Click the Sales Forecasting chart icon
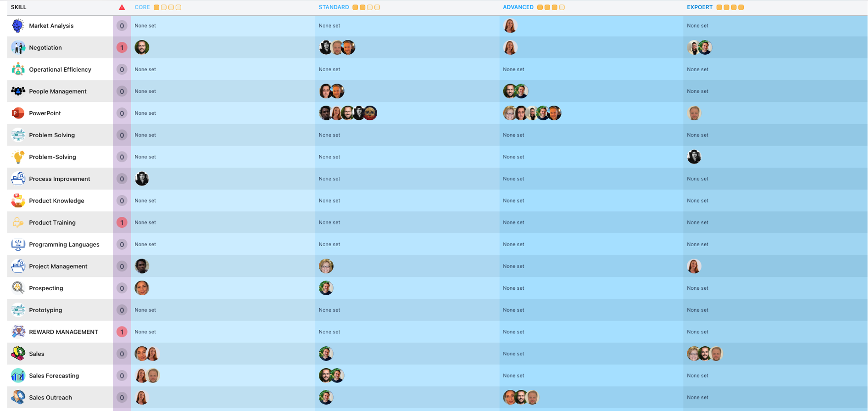868x411 pixels. pyautogui.click(x=18, y=376)
